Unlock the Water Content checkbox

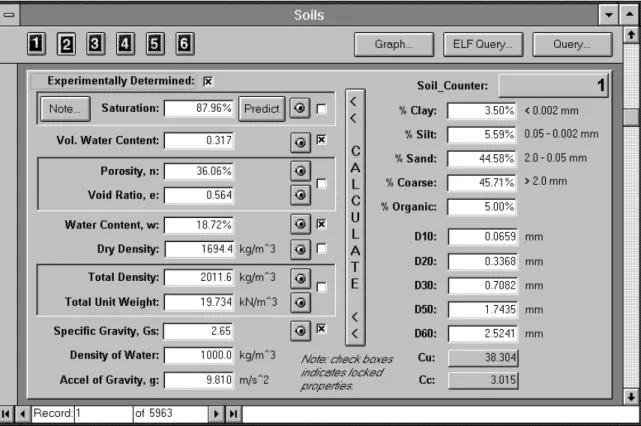(322, 224)
